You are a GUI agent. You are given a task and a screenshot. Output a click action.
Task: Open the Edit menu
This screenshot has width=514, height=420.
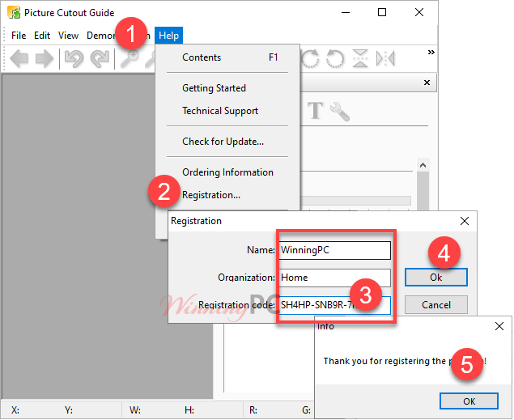click(42, 36)
